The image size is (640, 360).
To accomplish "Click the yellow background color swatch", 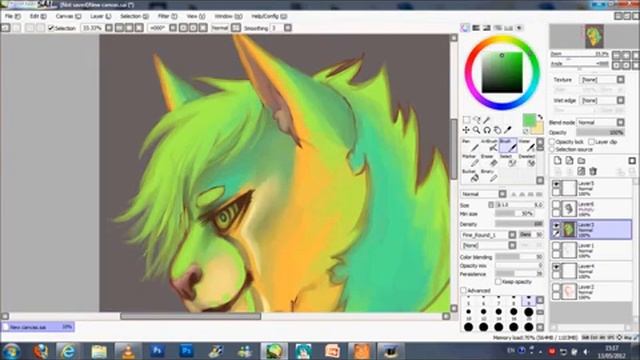I will pyautogui.click(x=538, y=129).
